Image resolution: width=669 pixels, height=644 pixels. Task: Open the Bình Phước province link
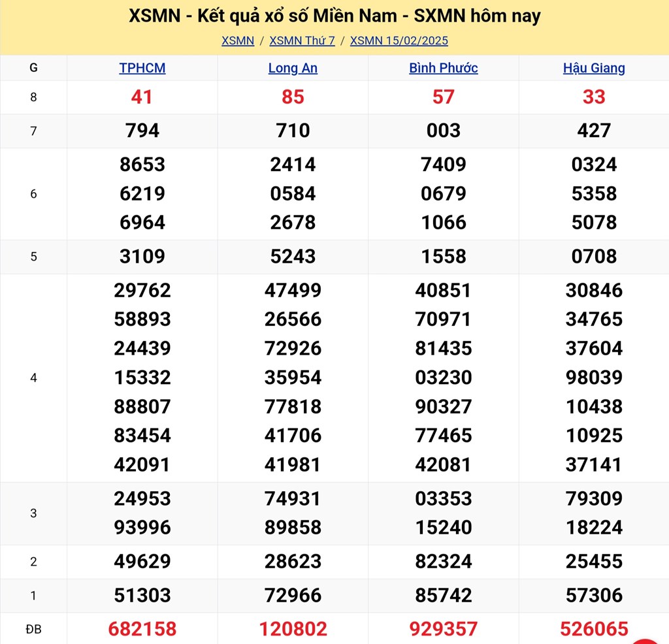(x=444, y=68)
